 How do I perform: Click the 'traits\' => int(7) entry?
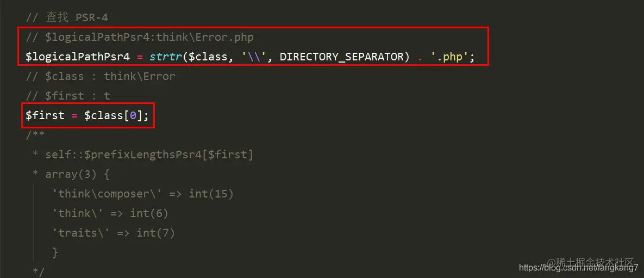[x=114, y=233]
